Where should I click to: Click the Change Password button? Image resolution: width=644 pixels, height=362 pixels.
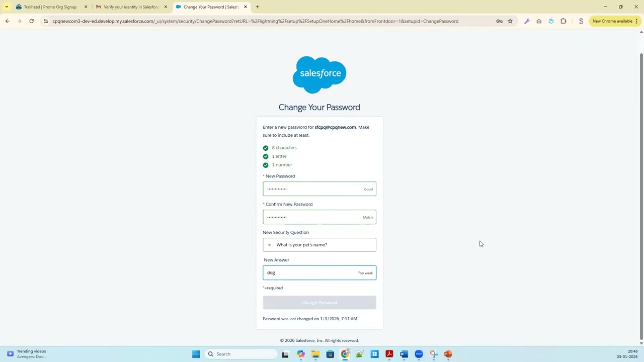(x=319, y=302)
